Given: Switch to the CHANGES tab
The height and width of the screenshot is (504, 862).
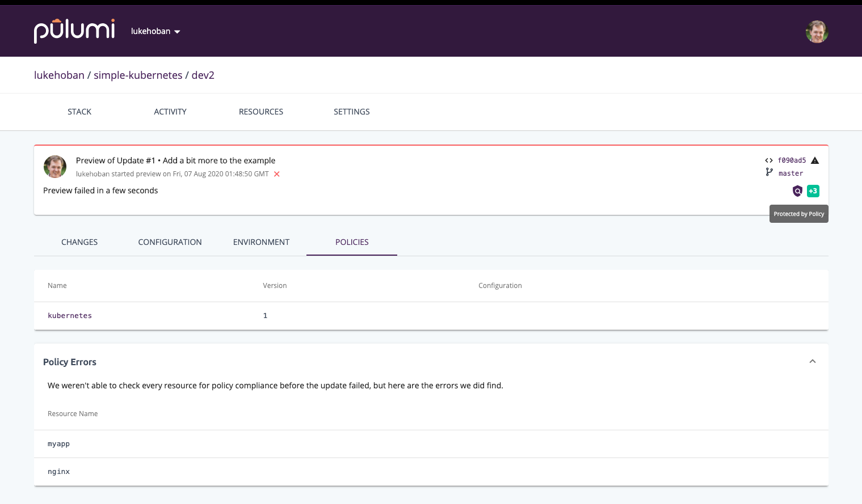Looking at the screenshot, I should pyautogui.click(x=79, y=242).
